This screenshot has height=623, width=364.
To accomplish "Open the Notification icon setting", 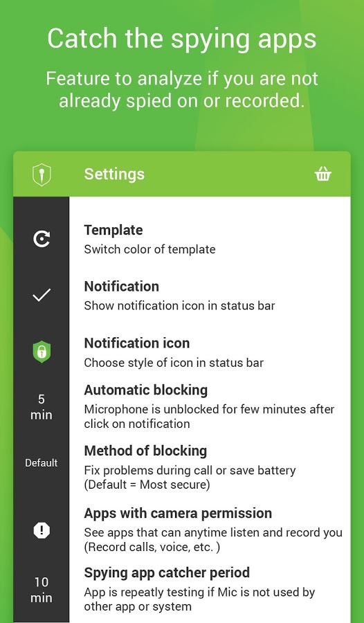I will click(x=210, y=352).
